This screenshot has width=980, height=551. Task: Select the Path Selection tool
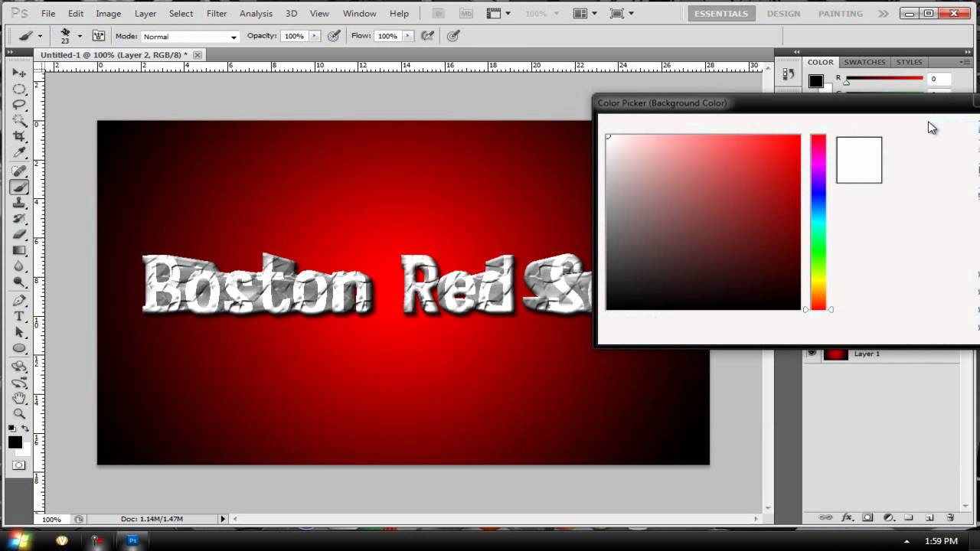tap(19, 333)
